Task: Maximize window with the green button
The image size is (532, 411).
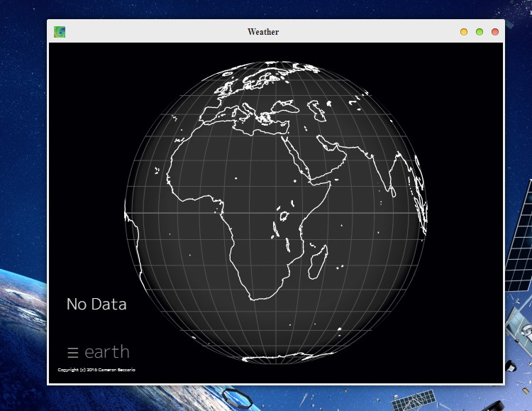Action: 480,32
